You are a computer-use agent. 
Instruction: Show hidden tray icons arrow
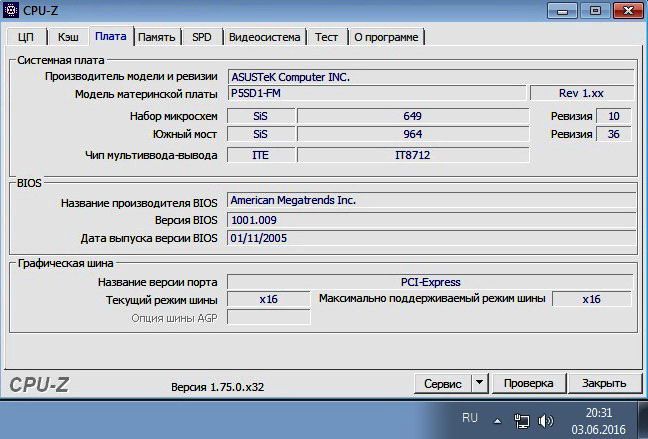[x=498, y=421]
